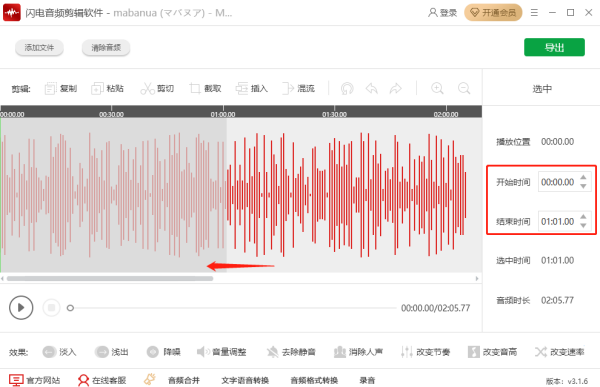Open the Audio Merge (音频合并) tool
Viewport: 600px width, 387px height.
coord(184,380)
